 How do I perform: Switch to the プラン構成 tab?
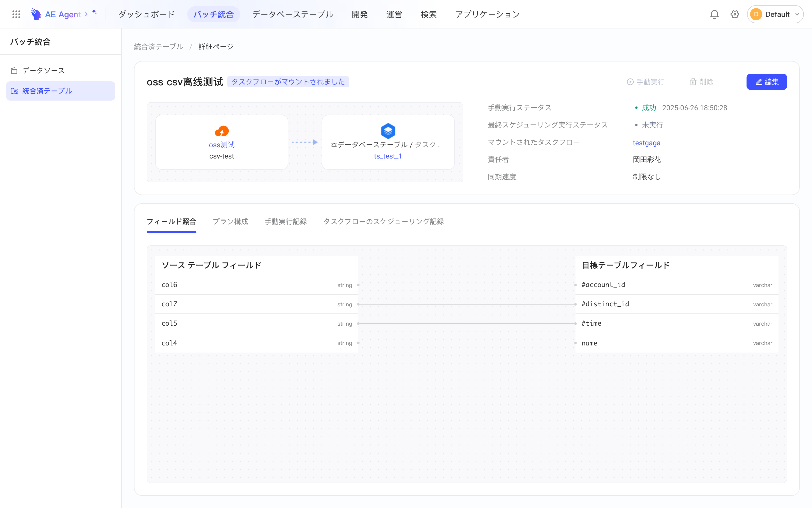tap(230, 221)
